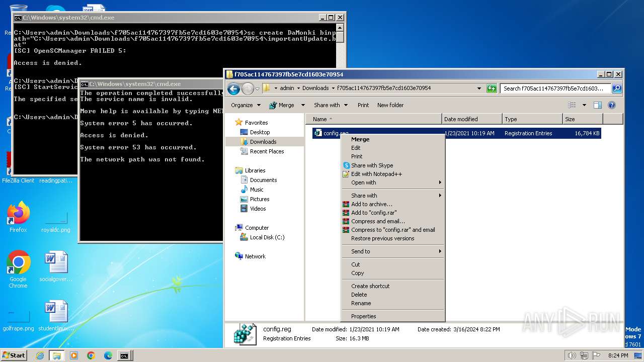The width and height of the screenshot is (644, 362).
Task: Click the Explorer Back arrow button
Action: [x=233, y=89]
